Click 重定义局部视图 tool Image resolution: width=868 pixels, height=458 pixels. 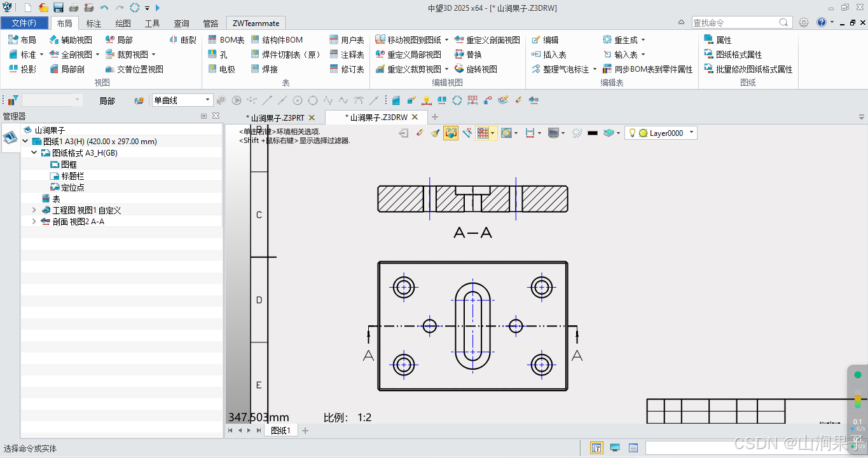click(408, 55)
